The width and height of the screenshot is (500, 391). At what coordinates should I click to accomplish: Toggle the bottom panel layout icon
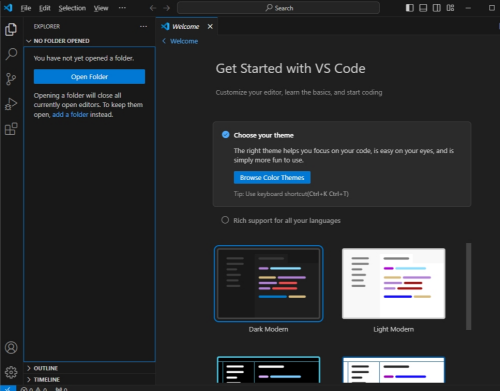click(423, 8)
